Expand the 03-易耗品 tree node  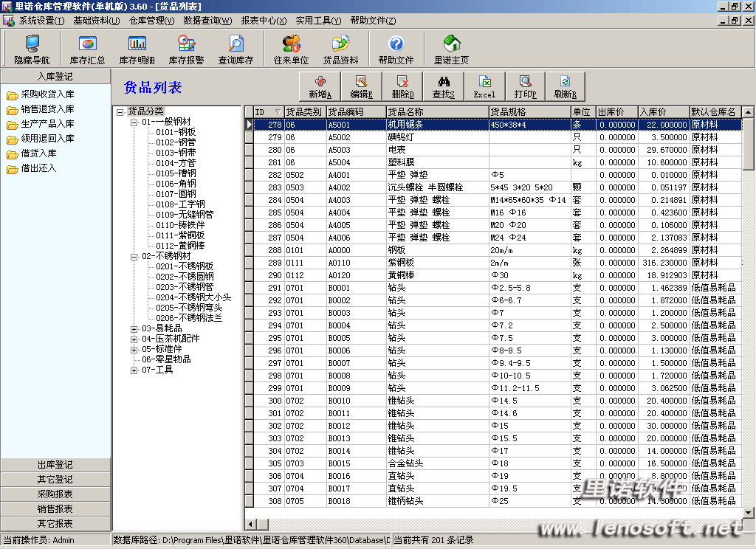134,328
